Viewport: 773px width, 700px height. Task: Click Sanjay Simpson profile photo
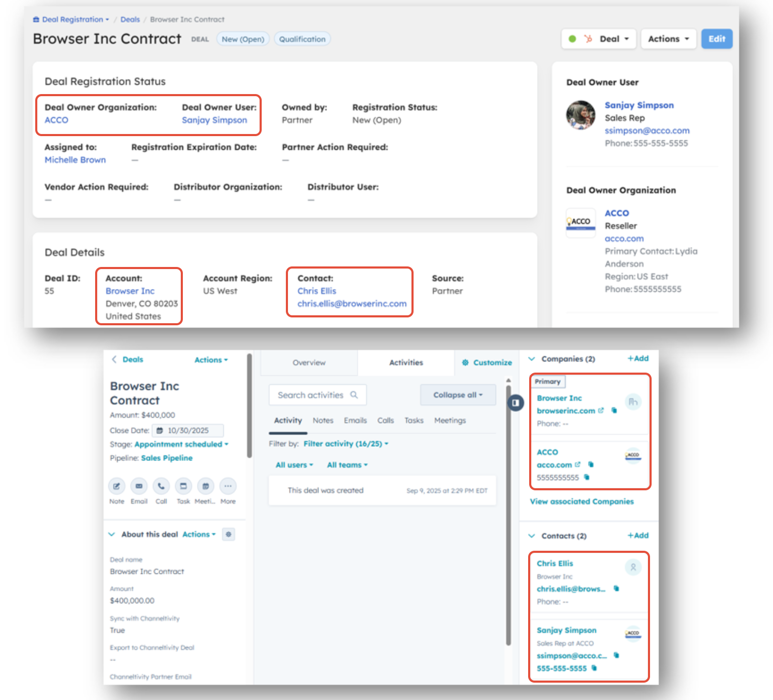(581, 115)
